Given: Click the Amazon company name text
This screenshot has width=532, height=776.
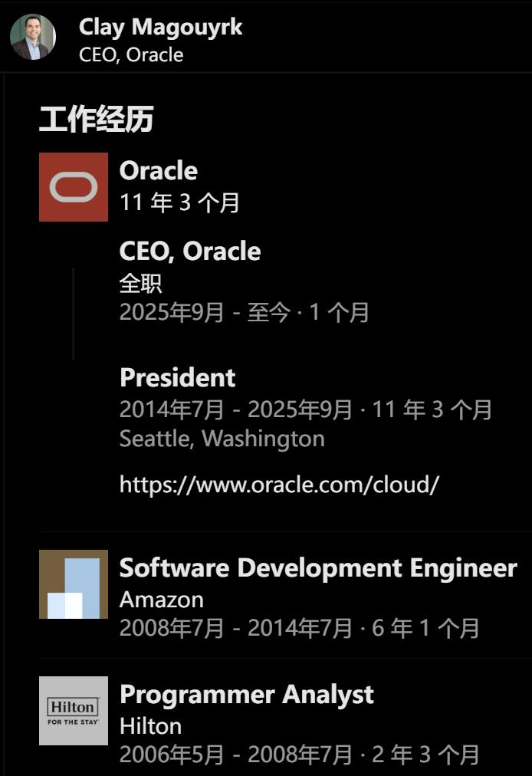Looking at the screenshot, I should (x=162, y=600).
